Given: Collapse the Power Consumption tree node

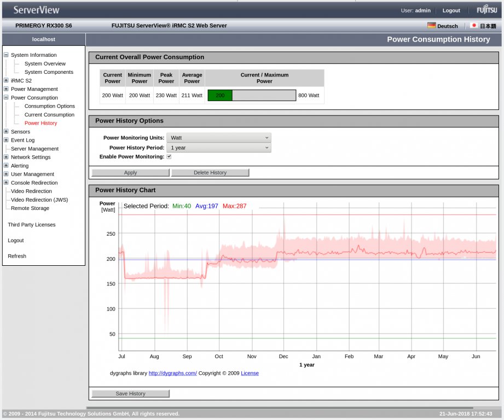Looking at the screenshot, I should click(6, 97).
